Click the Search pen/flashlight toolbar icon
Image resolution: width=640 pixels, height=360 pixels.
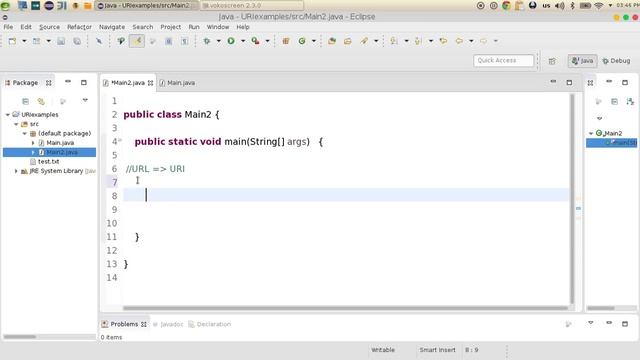tap(364, 41)
